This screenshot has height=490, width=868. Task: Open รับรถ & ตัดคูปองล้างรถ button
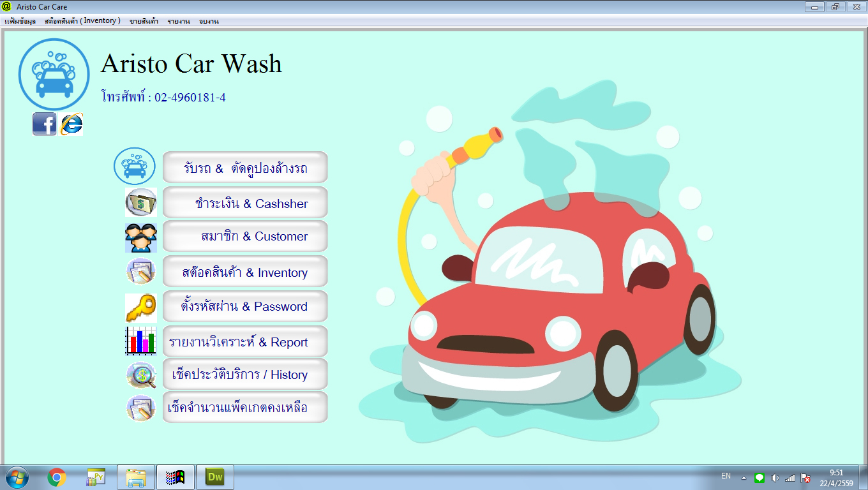pyautogui.click(x=245, y=167)
